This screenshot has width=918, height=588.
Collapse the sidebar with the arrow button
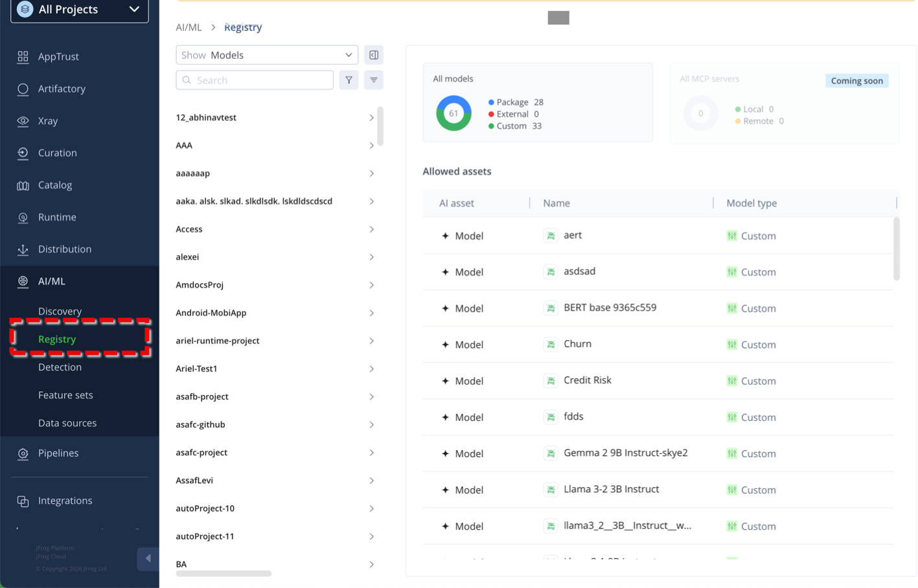[148, 558]
